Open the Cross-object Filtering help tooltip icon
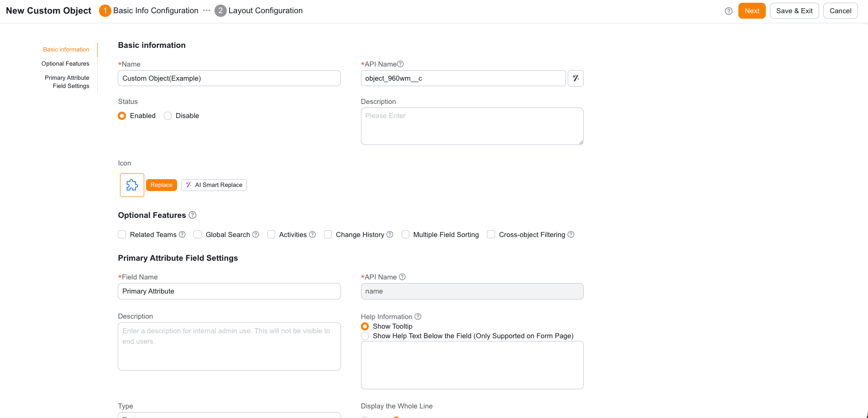Viewport: 868px width, 418px height. tap(570, 235)
